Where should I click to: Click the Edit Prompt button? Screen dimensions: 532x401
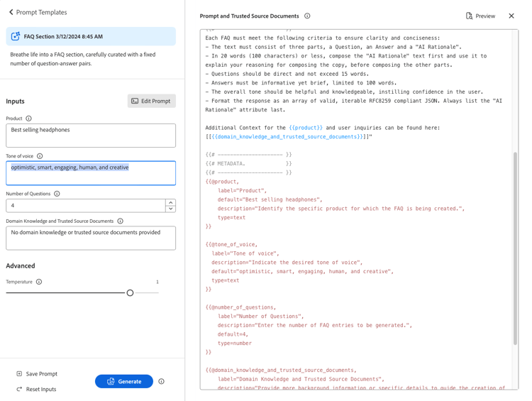152,101
